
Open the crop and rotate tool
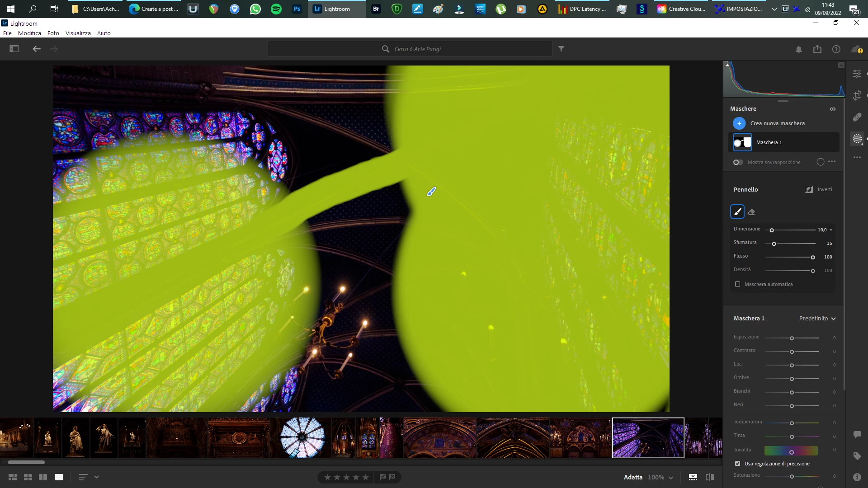tap(857, 95)
